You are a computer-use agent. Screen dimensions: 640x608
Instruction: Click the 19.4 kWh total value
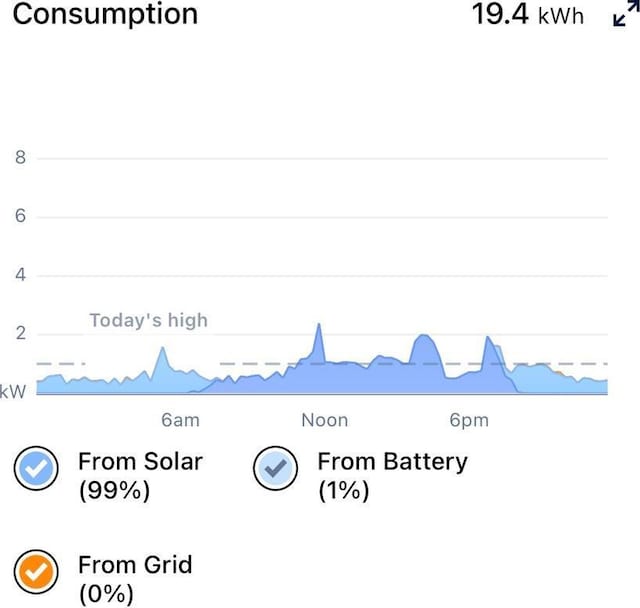pyautogui.click(x=528, y=15)
